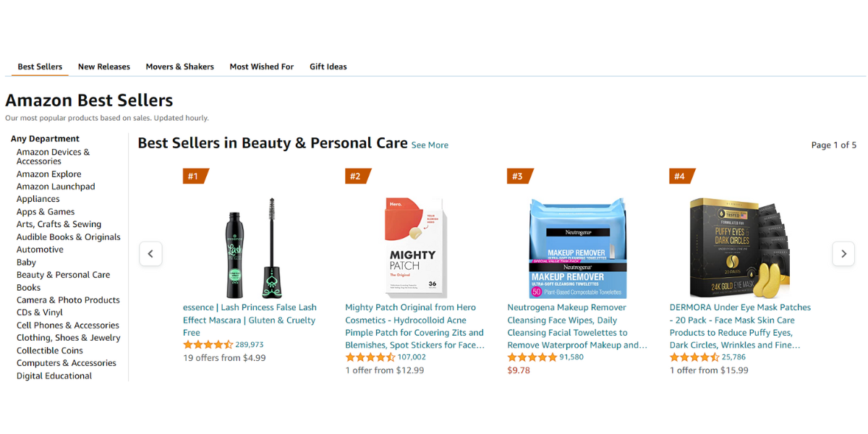This screenshot has height=434, width=868.
Task: Open the Movers & Shakers tab
Action: [x=180, y=67]
